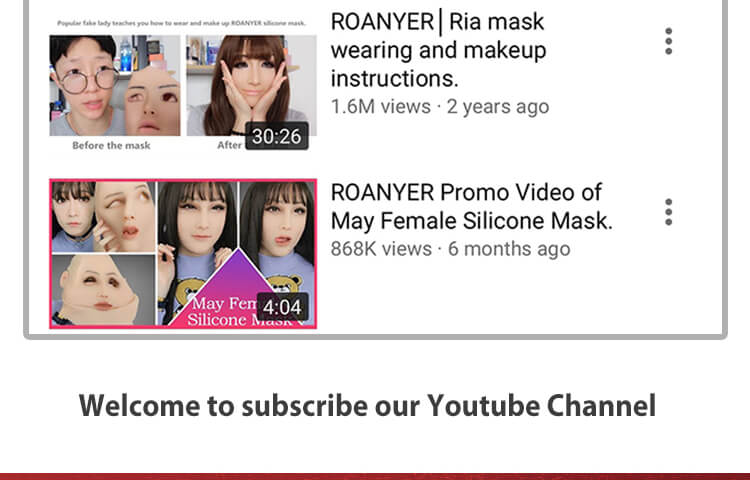Play the May Female Silicone Mask thumbnail
The height and width of the screenshot is (480, 750).
pyautogui.click(x=183, y=254)
